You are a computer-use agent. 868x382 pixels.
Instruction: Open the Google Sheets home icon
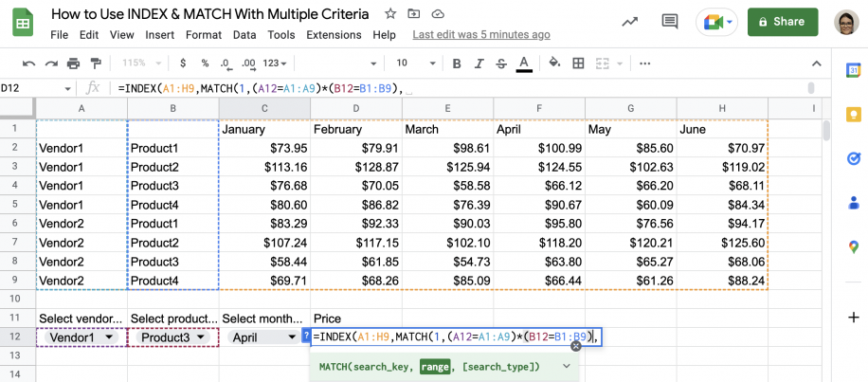click(x=23, y=24)
